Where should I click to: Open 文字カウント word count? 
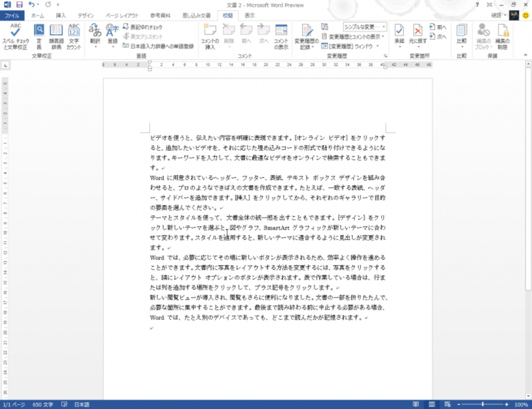(74, 36)
